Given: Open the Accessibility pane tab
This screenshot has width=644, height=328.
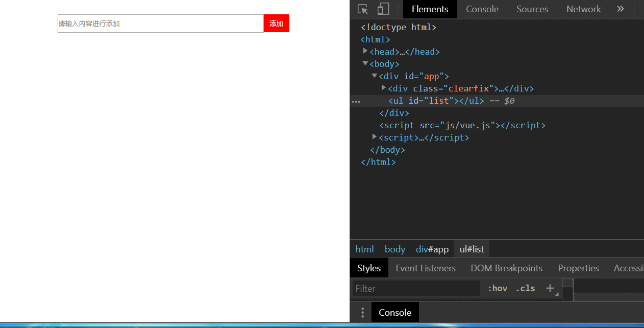Looking at the screenshot, I should coord(629,268).
